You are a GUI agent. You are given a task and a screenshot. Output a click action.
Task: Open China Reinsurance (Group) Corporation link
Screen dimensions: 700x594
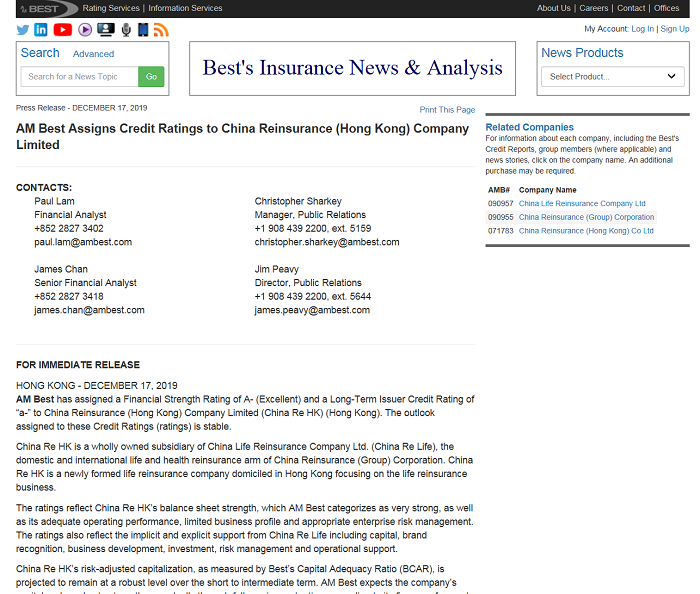(586, 217)
